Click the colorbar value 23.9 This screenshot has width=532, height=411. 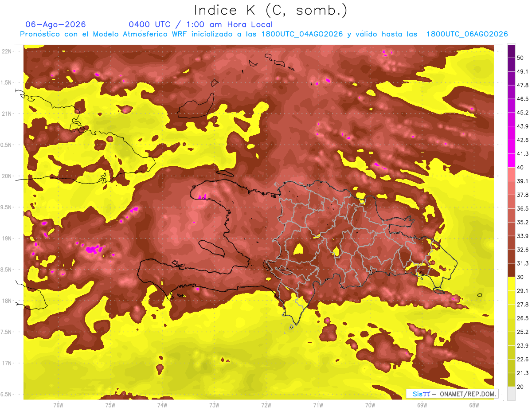[523, 345]
